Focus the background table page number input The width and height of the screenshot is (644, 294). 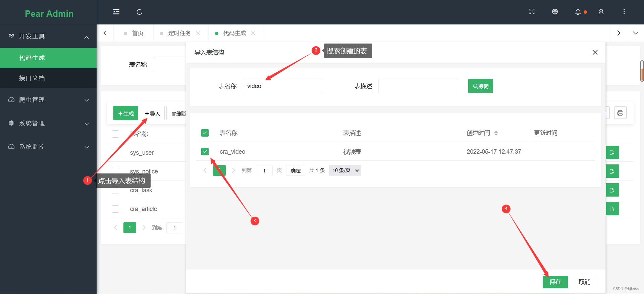point(175,228)
